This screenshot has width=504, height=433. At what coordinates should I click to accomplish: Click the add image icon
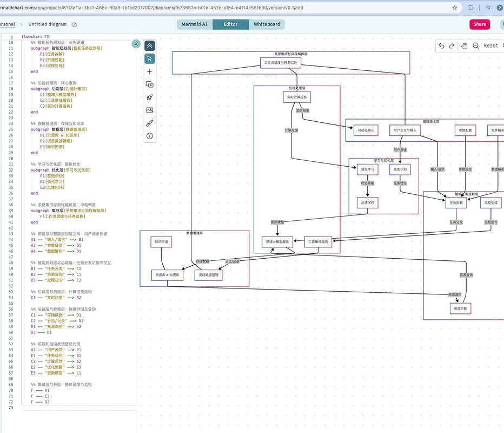coord(150,110)
